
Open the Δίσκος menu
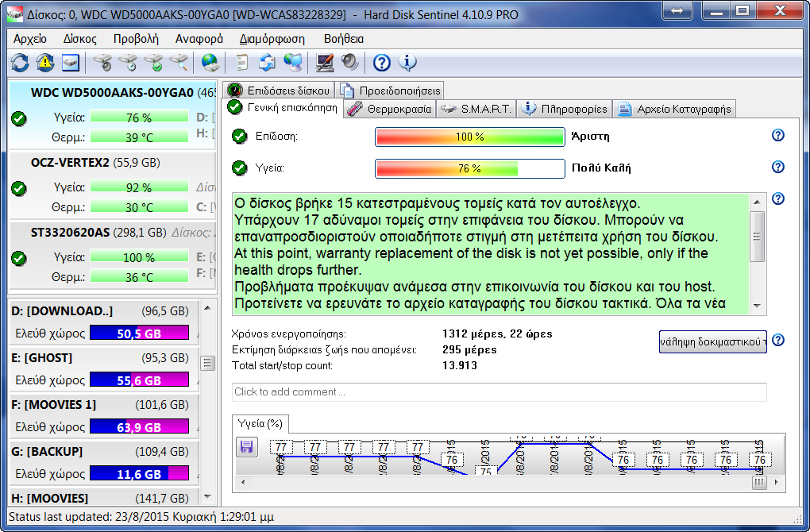pos(80,39)
